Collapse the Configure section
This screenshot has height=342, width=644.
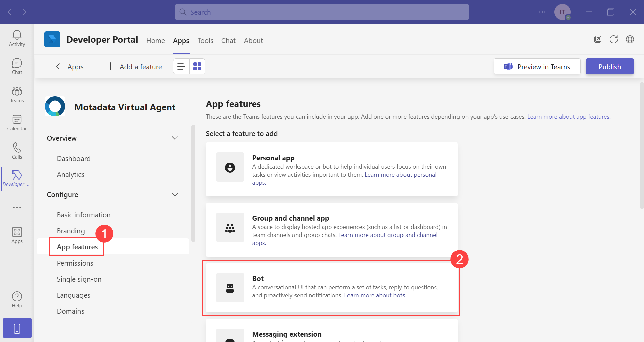(x=175, y=194)
